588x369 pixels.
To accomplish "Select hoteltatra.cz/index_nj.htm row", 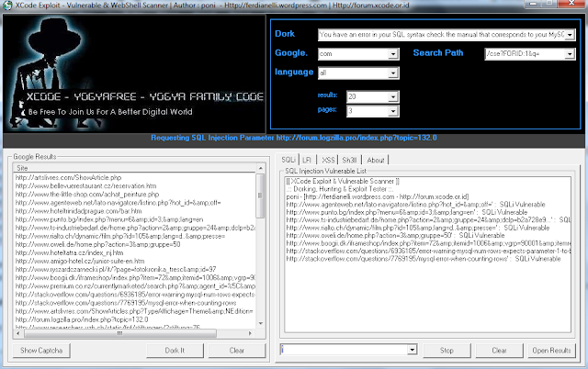I will point(69,252).
